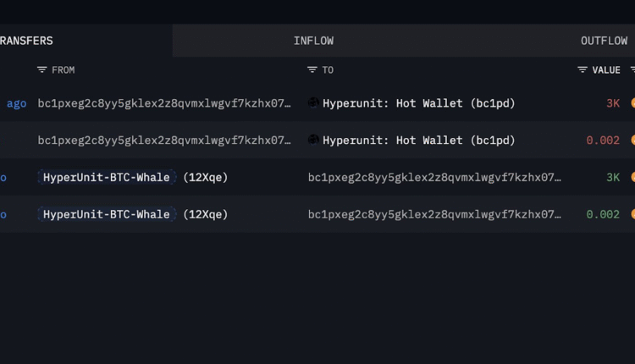Click the orange token icon in last row
The image size is (635, 364).
(632, 215)
